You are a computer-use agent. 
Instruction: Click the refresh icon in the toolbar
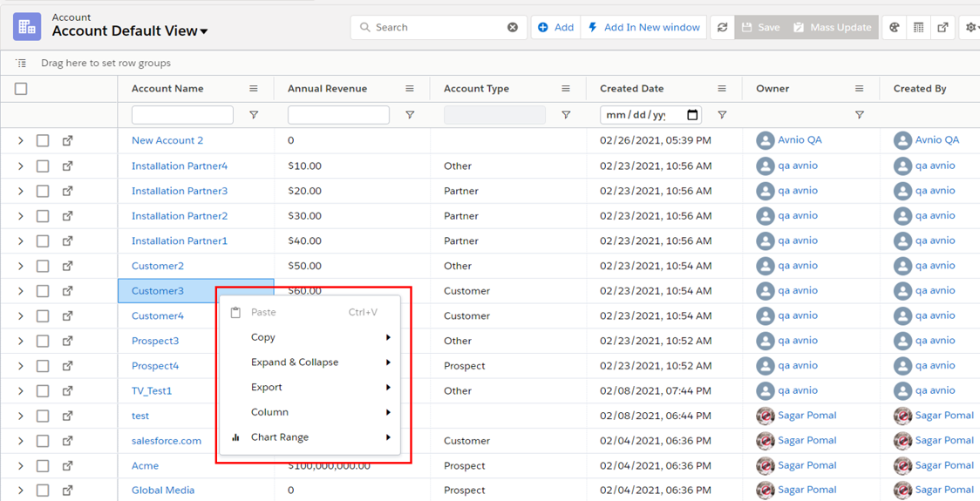(722, 28)
